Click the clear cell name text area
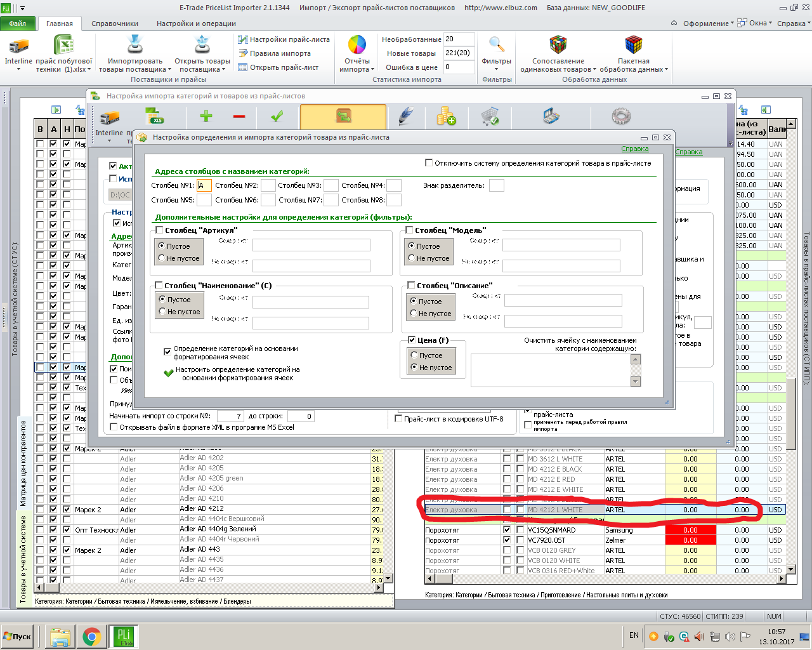 (x=551, y=370)
